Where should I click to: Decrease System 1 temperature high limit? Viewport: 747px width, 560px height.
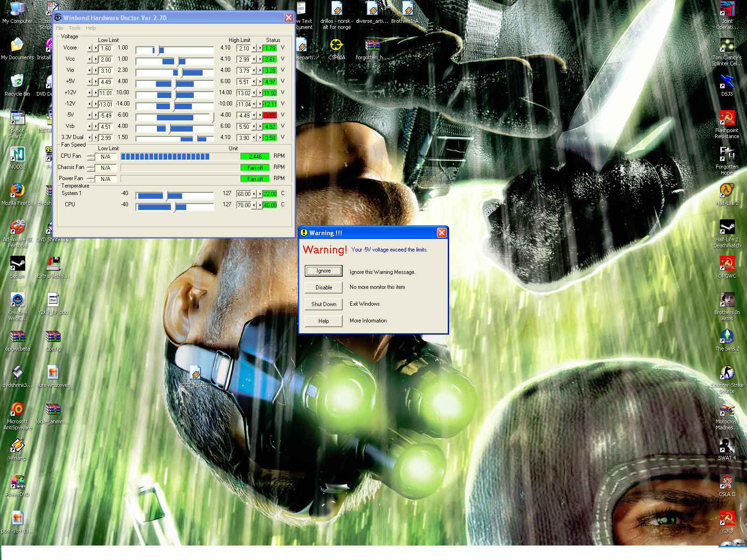pos(254,194)
